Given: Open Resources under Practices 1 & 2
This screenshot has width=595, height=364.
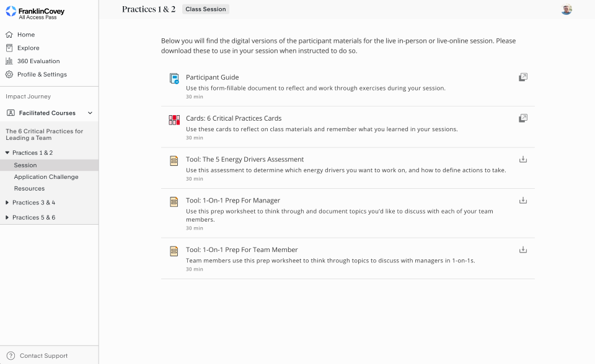Looking at the screenshot, I should (29, 189).
